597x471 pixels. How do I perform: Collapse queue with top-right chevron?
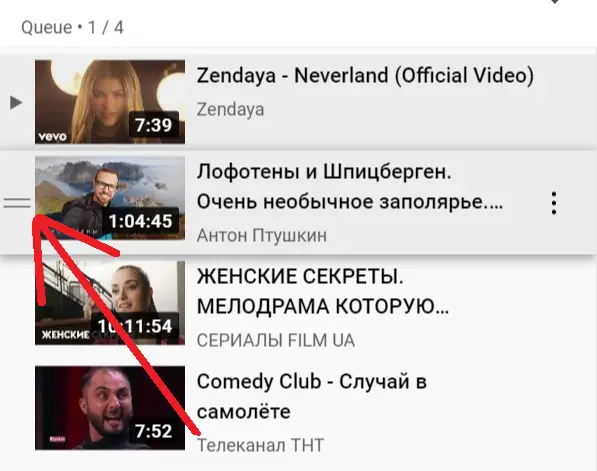(x=555, y=2)
